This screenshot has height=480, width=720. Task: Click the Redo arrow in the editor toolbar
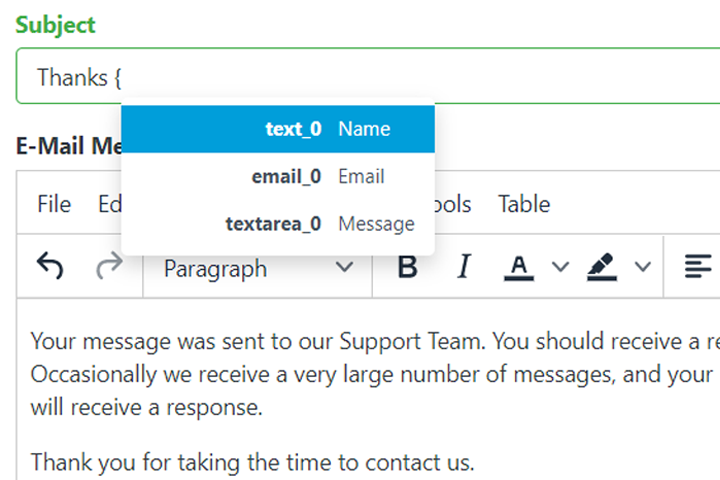click(108, 266)
